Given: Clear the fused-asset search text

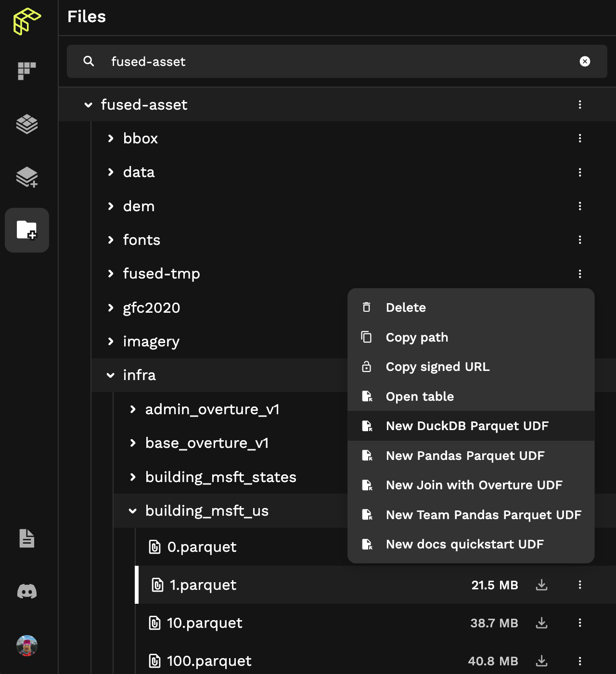Looking at the screenshot, I should (585, 62).
